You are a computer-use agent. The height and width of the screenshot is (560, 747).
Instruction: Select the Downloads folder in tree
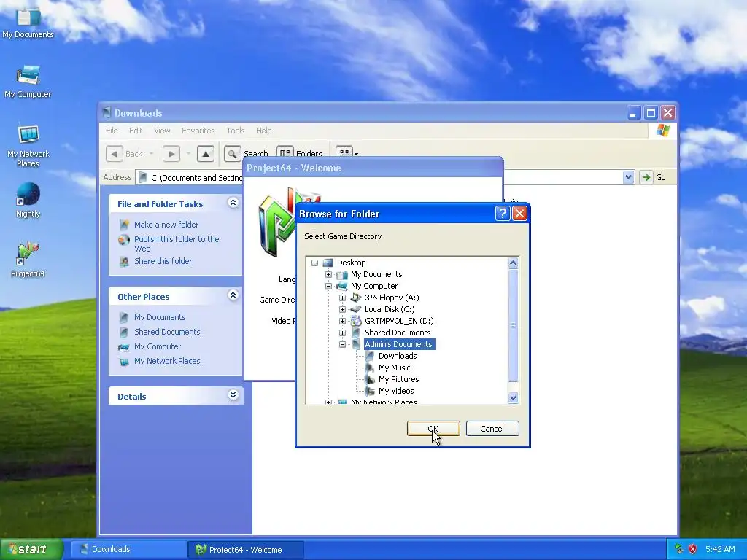398,356
